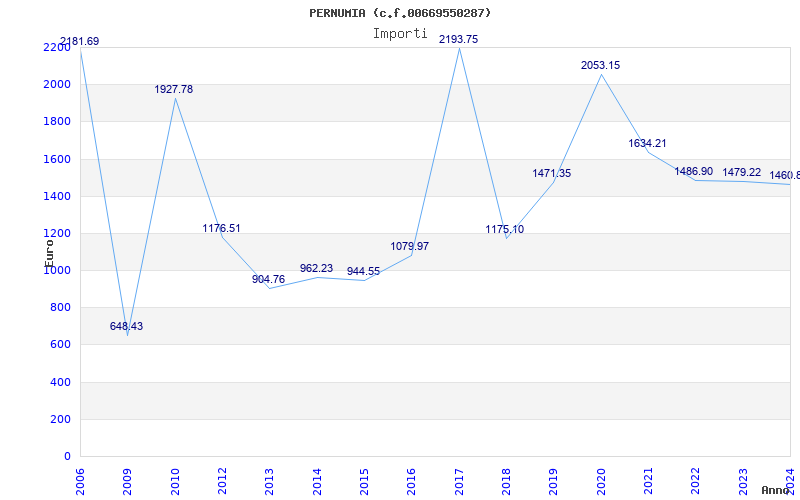Select the y-axis value 600

pos(60,345)
